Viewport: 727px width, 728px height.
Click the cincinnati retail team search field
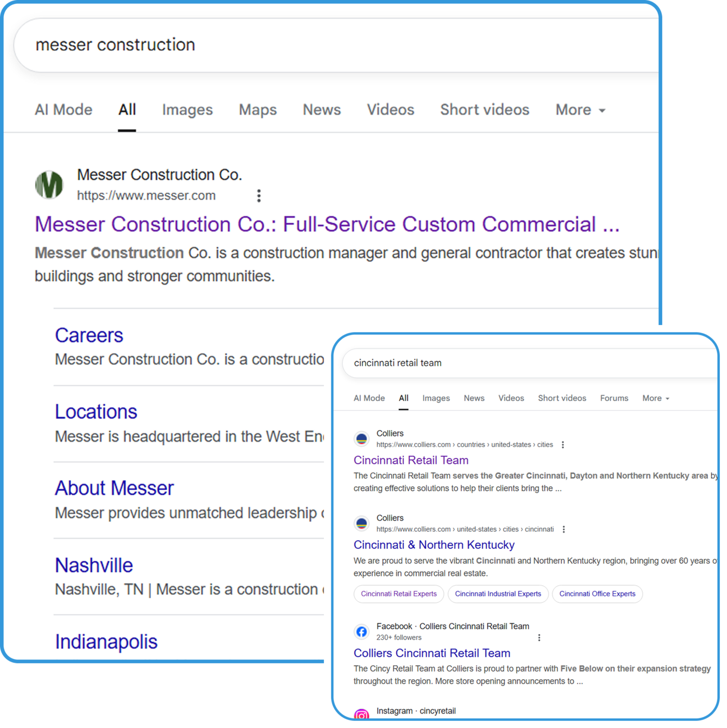[519, 363]
